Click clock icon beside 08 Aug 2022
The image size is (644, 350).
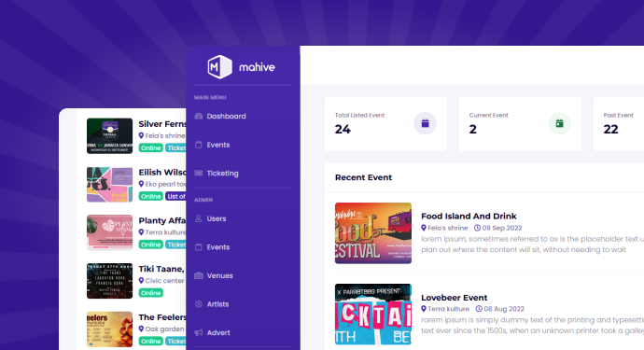(x=479, y=309)
